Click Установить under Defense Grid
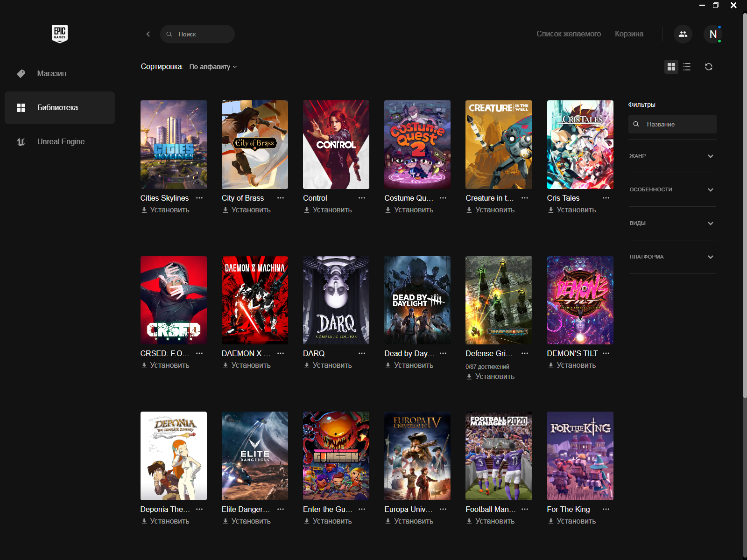Image resolution: width=747 pixels, height=560 pixels. [x=490, y=377]
